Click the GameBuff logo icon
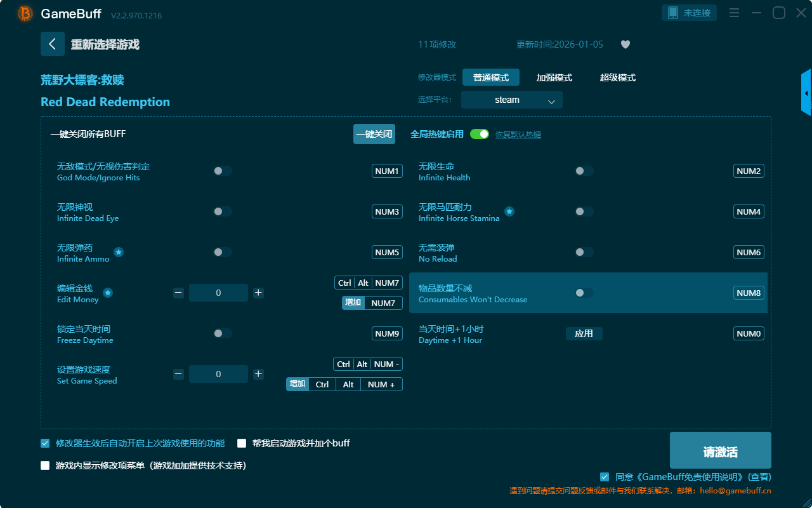 coord(25,13)
